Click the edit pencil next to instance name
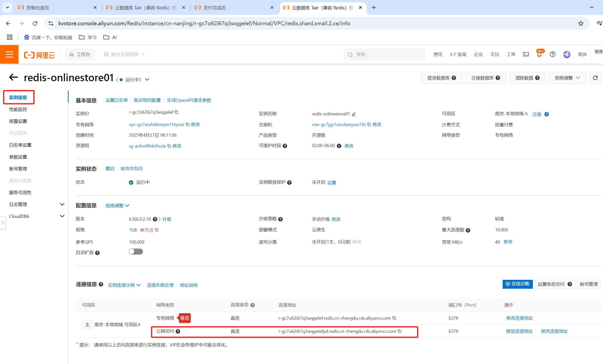The image size is (603, 364). tap(354, 114)
